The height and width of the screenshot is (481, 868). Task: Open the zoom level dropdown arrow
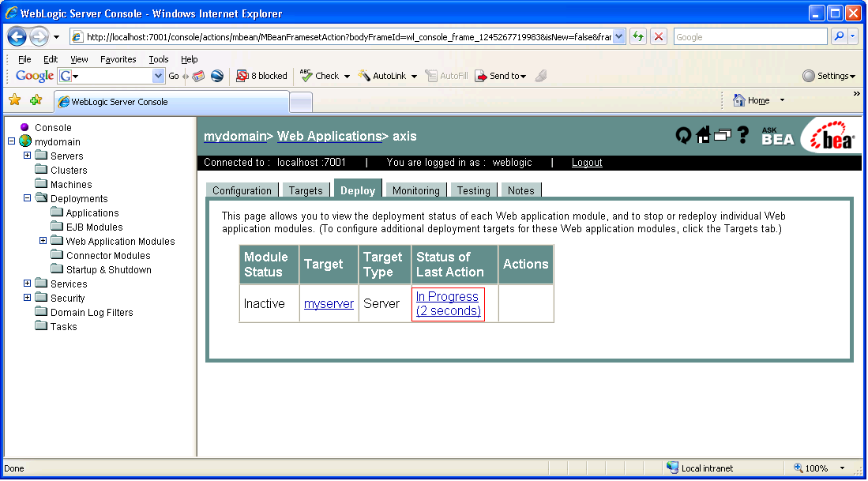[842, 468]
